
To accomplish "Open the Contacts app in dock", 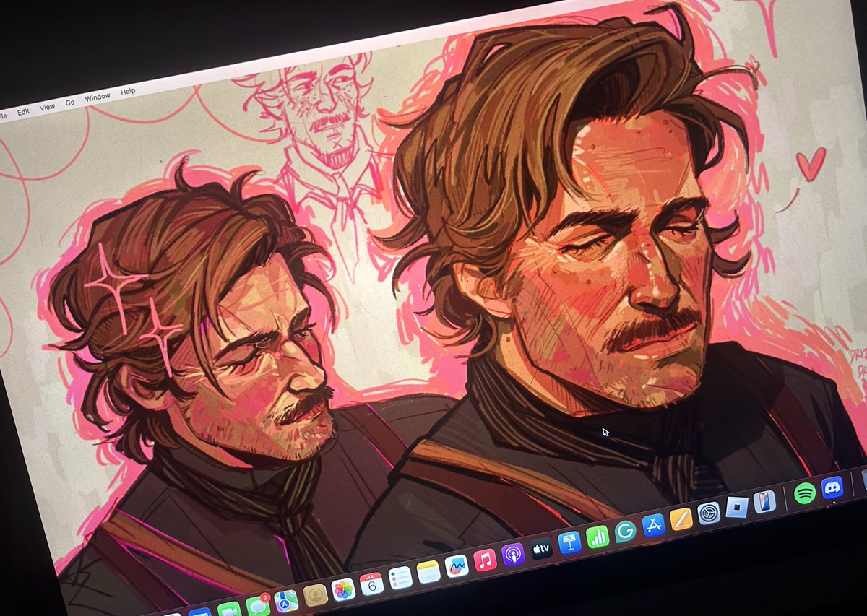I will pyautogui.click(x=315, y=594).
